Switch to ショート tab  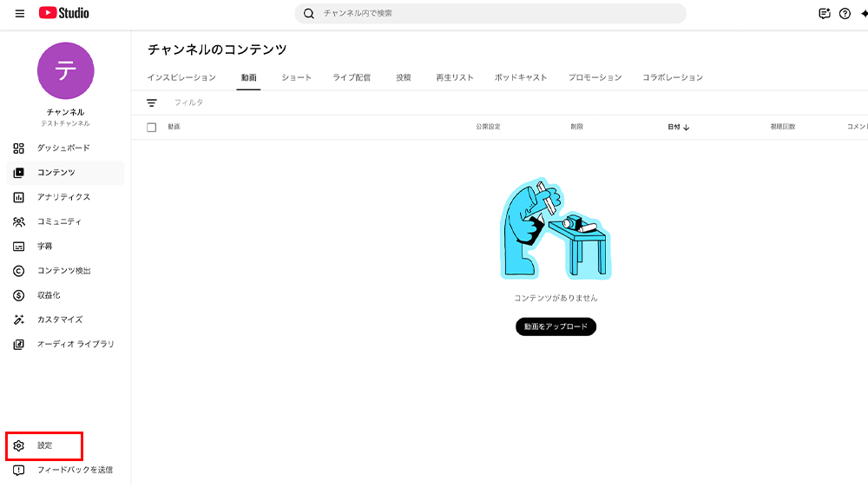[296, 77]
